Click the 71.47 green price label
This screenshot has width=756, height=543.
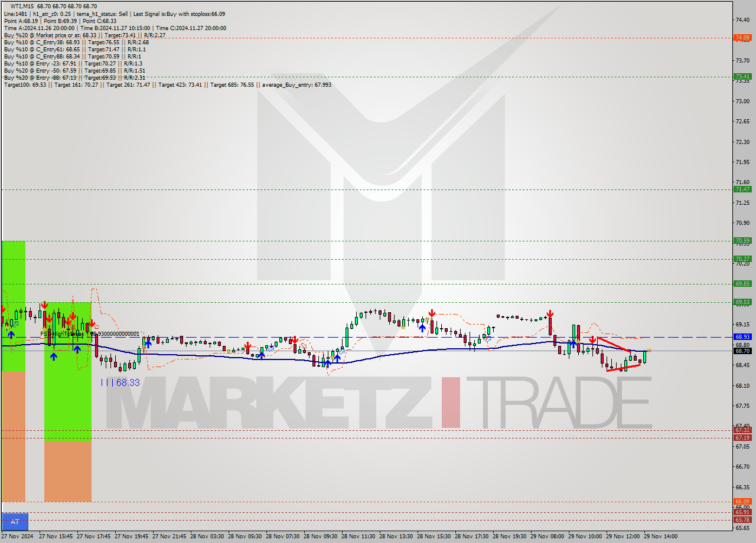point(742,189)
